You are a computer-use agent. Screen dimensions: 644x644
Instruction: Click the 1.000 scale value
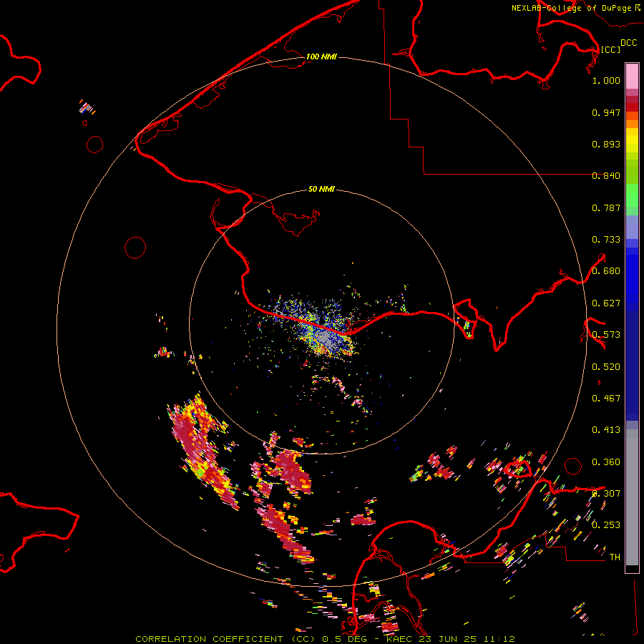pos(606,80)
